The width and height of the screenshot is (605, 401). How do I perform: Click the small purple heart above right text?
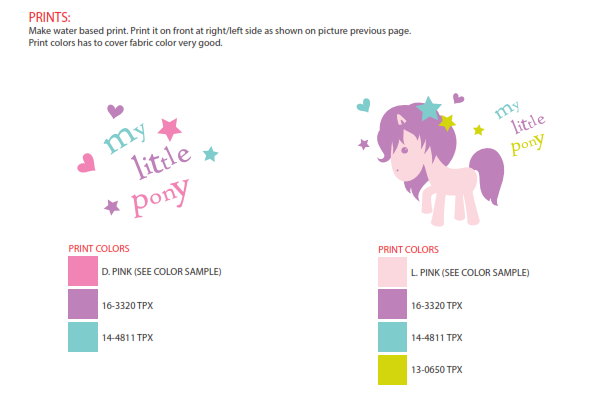[458, 98]
